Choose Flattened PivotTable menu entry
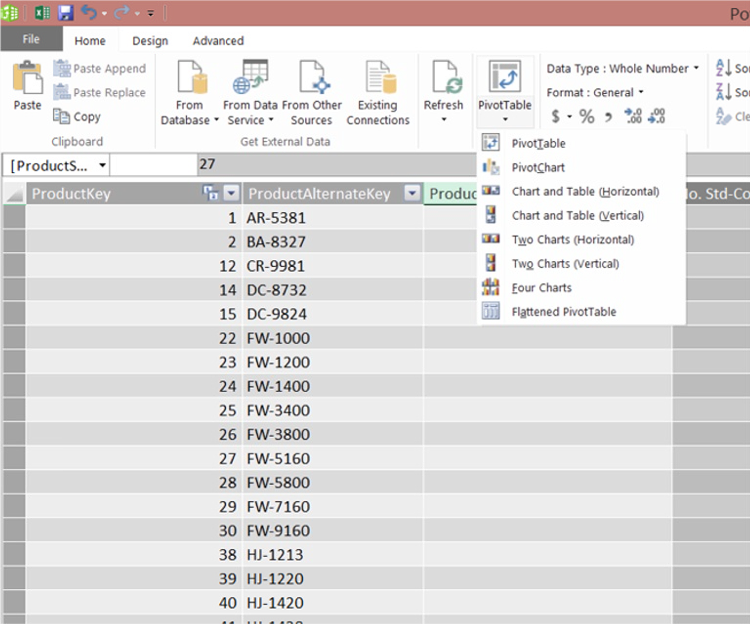The height and width of the screenshot is (624, 750). click(x=563, y=312)
